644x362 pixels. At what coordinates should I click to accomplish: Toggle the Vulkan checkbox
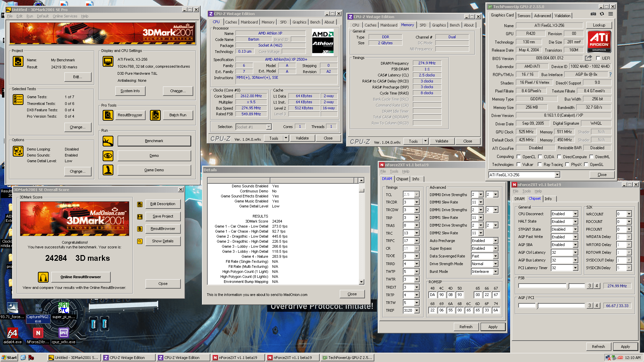519,164
